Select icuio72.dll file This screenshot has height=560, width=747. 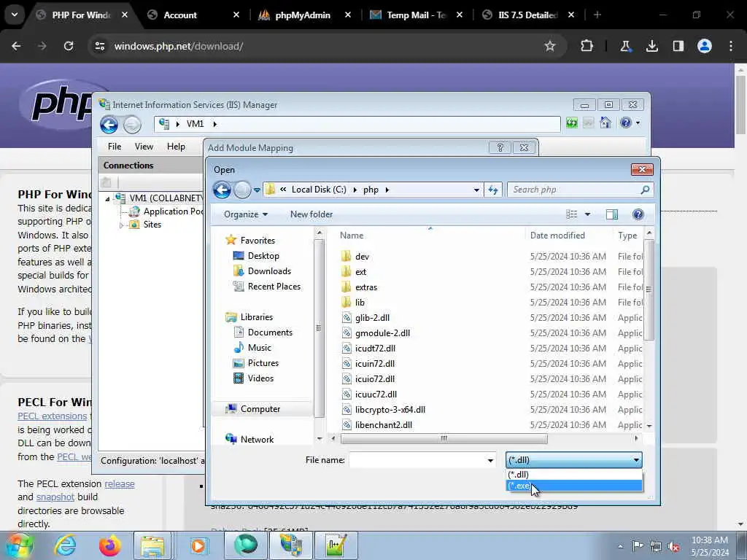point(374,379)
